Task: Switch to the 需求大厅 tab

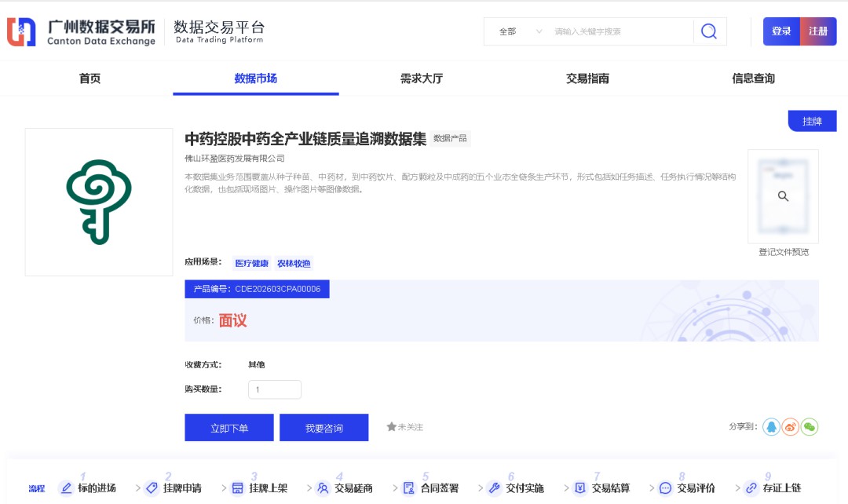Action: [422, 79]
